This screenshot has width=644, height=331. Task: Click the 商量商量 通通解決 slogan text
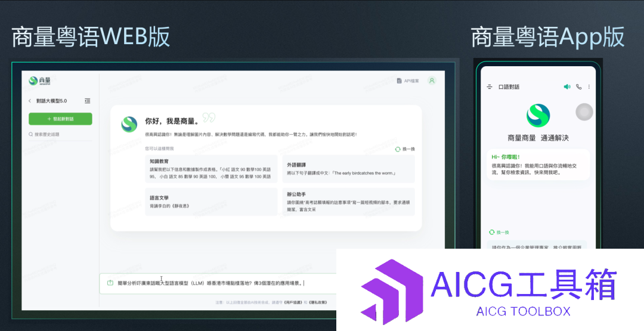pos(538,138)
